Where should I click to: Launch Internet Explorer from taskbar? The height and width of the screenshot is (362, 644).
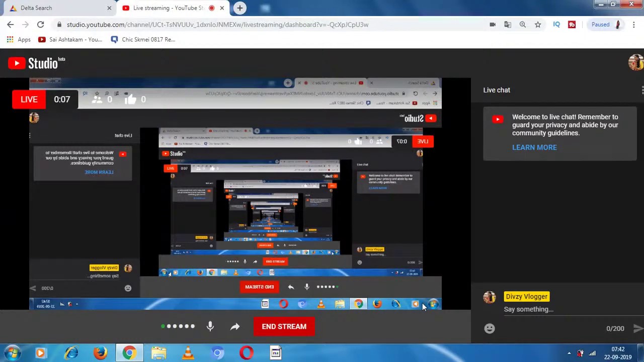pyautogui.click(x=71, y=353)
